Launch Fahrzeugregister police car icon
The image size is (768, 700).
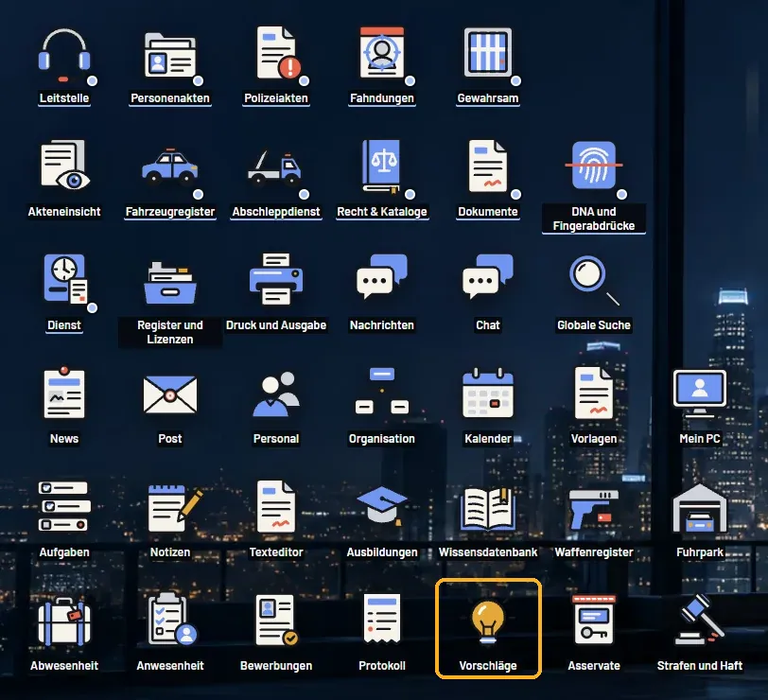point(170,166)
